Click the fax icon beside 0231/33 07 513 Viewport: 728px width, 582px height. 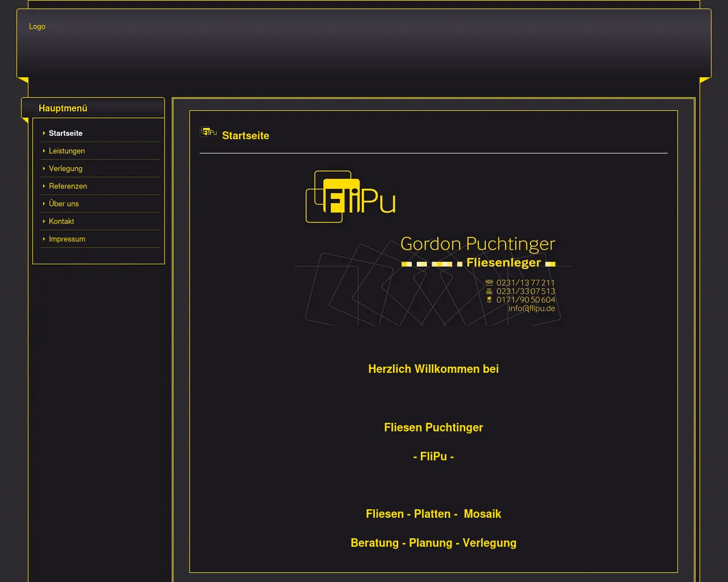point(489,291)
